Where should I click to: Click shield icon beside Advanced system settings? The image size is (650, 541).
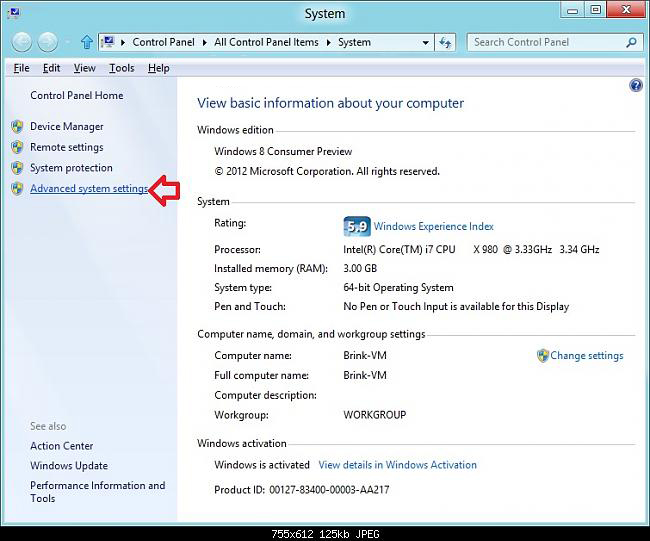17,189
